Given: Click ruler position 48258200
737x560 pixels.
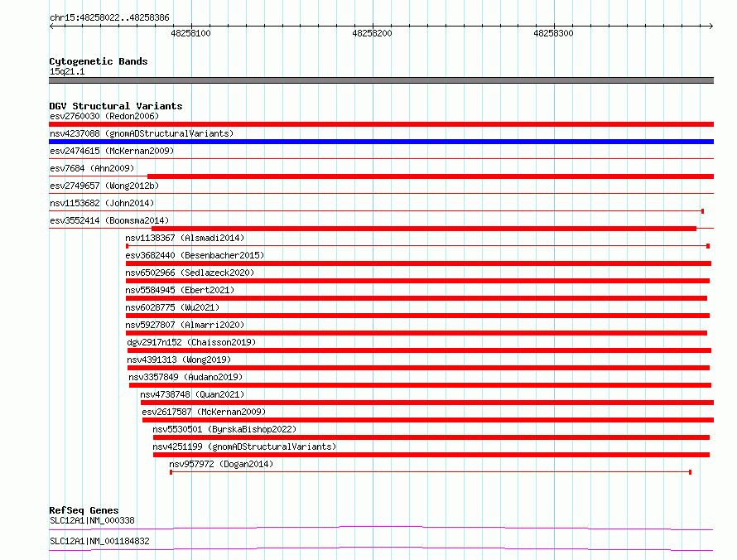Looking at the screenshot, I should pyautogui.click(x=373, y=33).
